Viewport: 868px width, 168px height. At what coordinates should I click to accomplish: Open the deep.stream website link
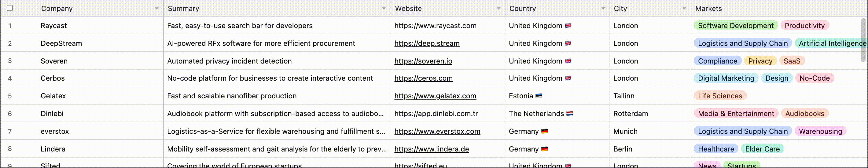click(x=427, y=43)
